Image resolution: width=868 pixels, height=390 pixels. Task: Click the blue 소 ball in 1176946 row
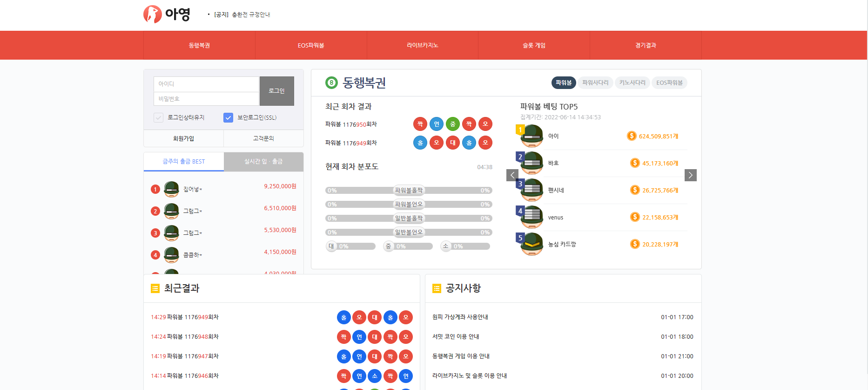pyautogui.click(x=375, y=376)
